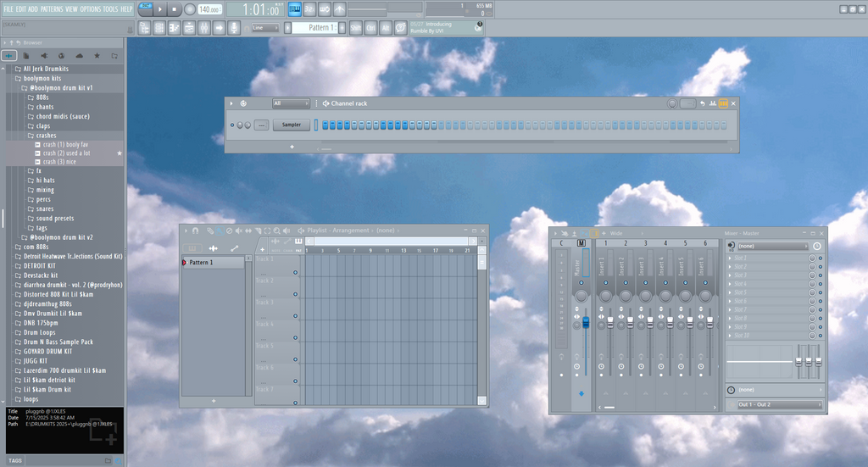Open the Channel rack All filter dropdown
868x467 pixels.
click(x=290, y=103)
